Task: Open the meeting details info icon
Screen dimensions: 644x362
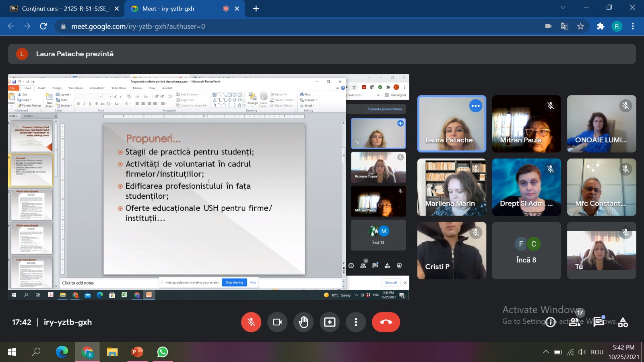Action: click(x=550, y=322)
